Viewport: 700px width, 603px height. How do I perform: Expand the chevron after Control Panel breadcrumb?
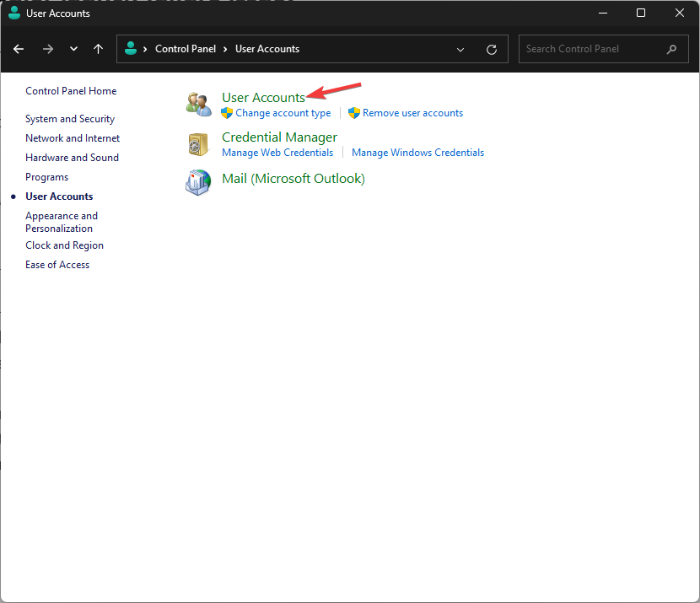(x=225, y=49)
